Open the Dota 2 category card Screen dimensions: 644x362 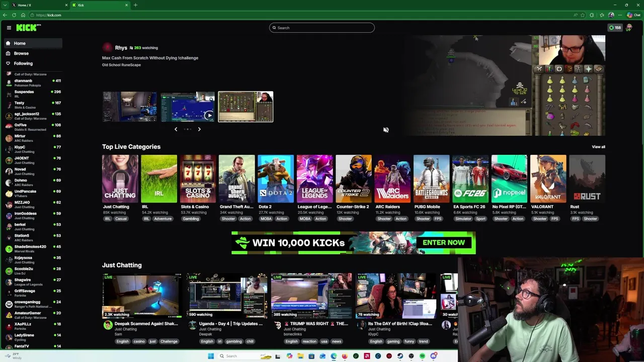(x=276, y=179)
